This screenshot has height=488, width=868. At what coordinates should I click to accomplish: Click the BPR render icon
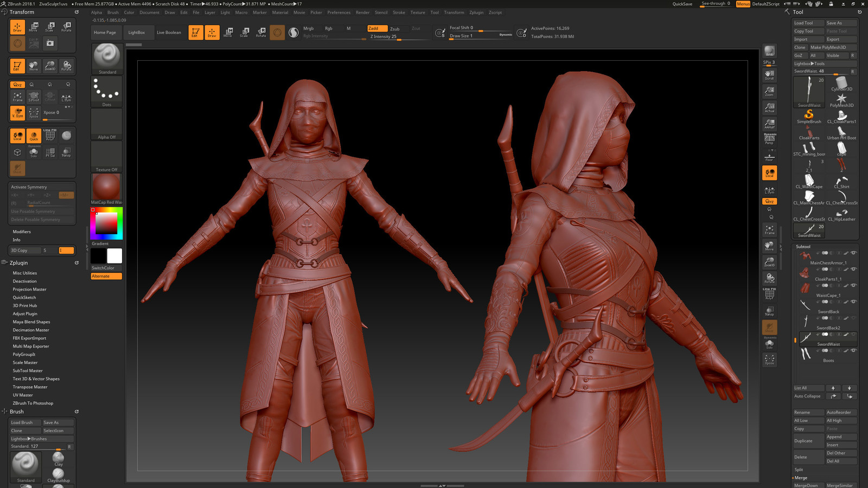769,52
